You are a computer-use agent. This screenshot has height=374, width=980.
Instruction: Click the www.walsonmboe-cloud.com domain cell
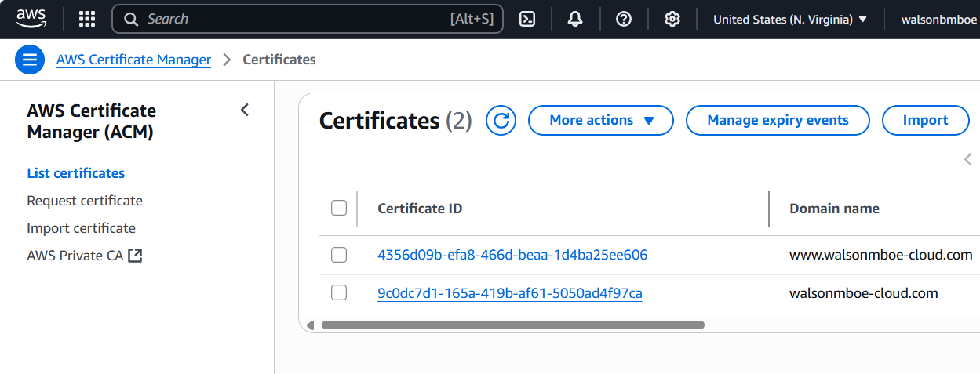tap(881, 255)
